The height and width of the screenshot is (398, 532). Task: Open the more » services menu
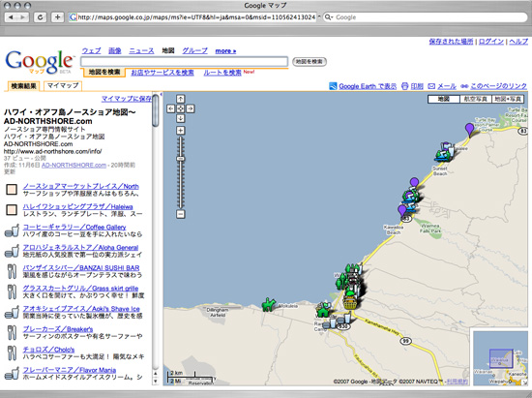click(225, 51)
